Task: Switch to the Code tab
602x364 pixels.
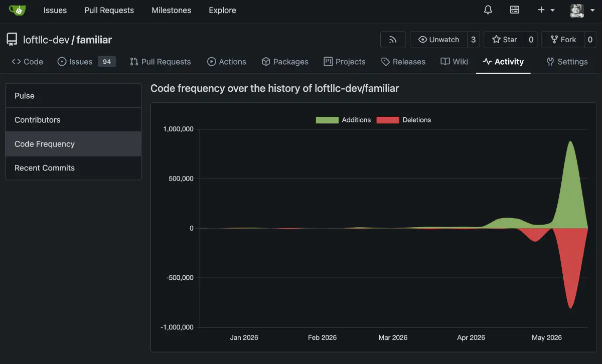Action: (x=28, y=62)
